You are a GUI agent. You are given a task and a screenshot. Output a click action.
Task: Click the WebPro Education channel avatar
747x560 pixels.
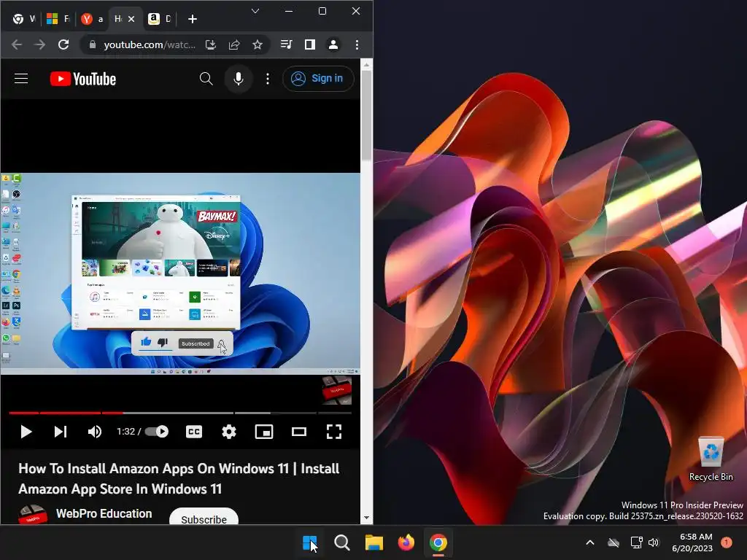coord(32,515)
